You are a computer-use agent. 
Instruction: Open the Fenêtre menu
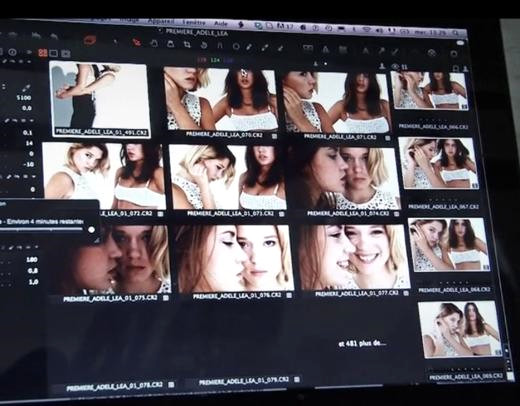194,23
